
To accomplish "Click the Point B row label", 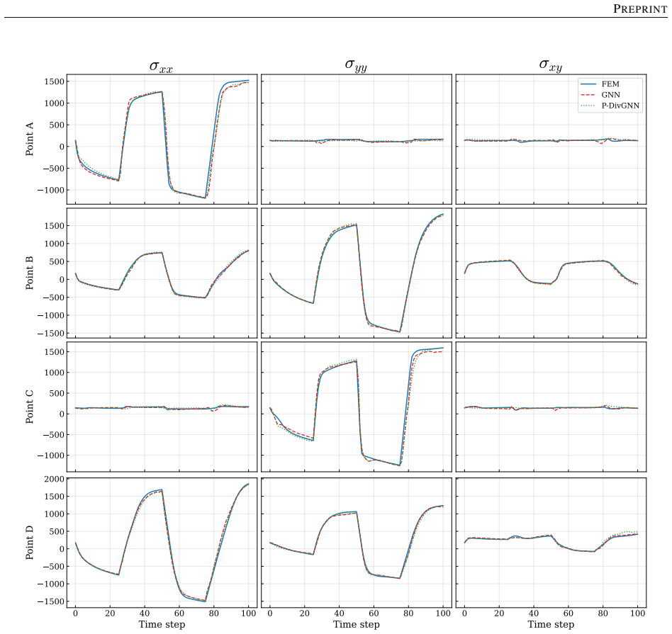I will [29, 273].
